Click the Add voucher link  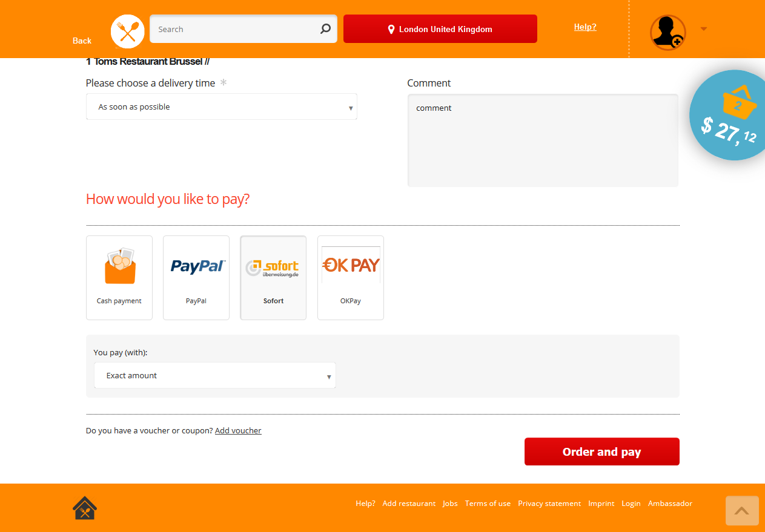tap(238, 431)
